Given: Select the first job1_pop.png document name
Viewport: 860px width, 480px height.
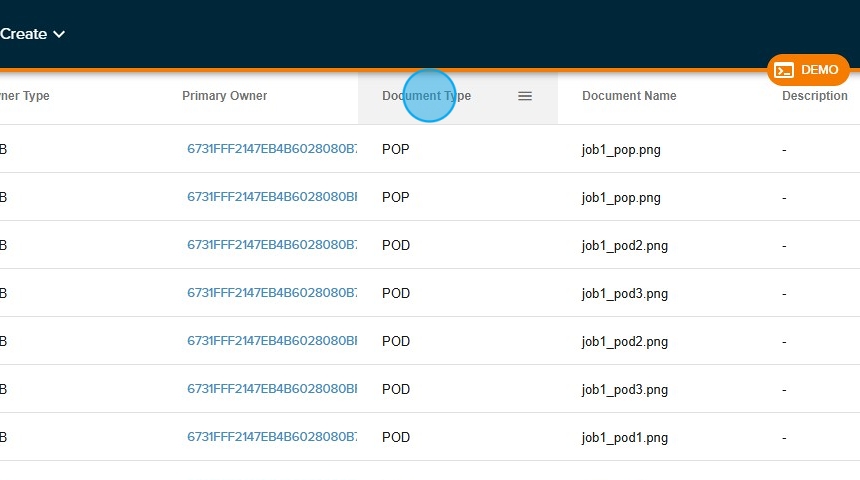Looking at the screenshot, I should 621,150.
